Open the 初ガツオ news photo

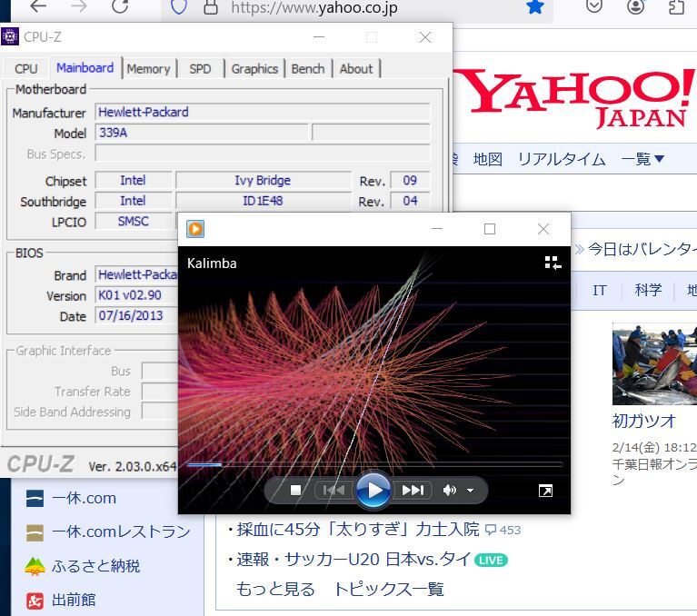(x=654, y=364)
